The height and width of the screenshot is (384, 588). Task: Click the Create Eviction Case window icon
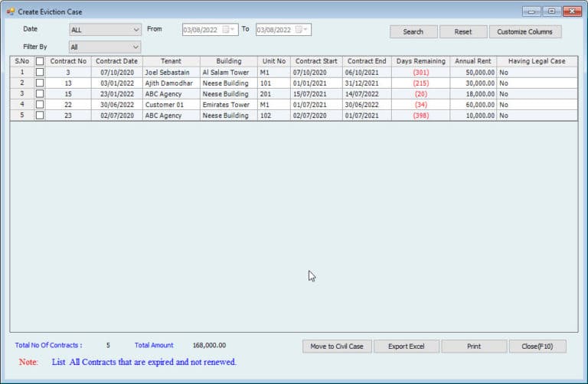click(x=10, y=11)
